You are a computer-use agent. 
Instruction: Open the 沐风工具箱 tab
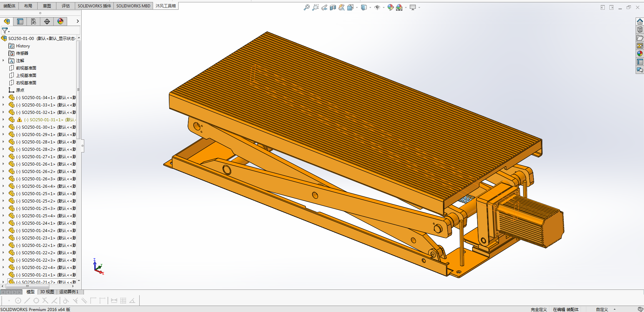tap(166, 6)
